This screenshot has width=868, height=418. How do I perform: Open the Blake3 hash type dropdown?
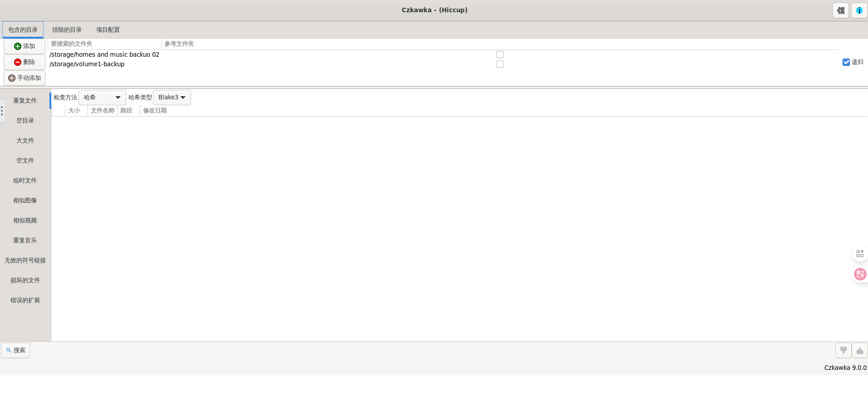(172, 98)
